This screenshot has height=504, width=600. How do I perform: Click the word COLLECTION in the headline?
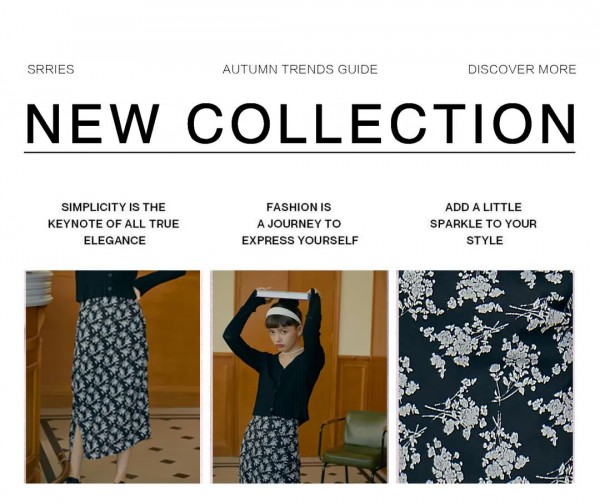click(381, 123)
